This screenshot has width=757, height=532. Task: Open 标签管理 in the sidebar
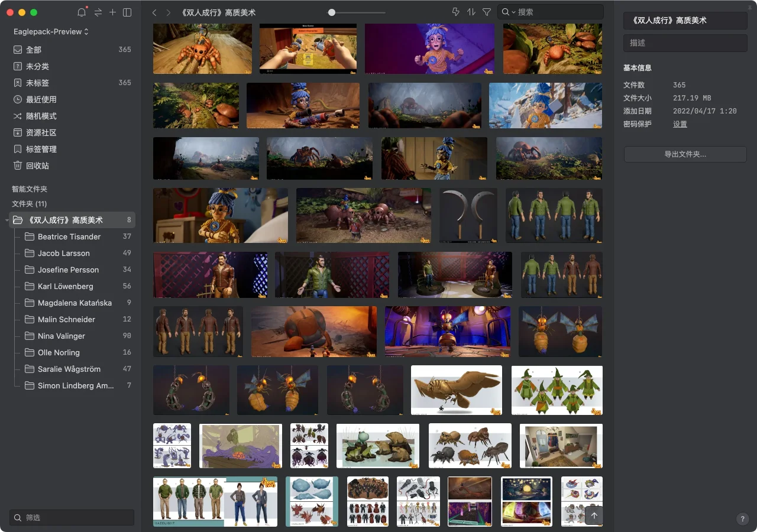click(x=72, y=149)
